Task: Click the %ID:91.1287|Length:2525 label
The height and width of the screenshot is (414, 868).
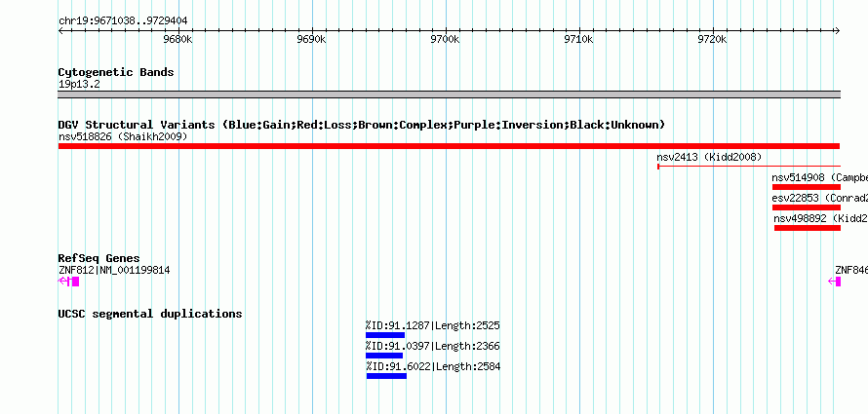Action: 432,325
